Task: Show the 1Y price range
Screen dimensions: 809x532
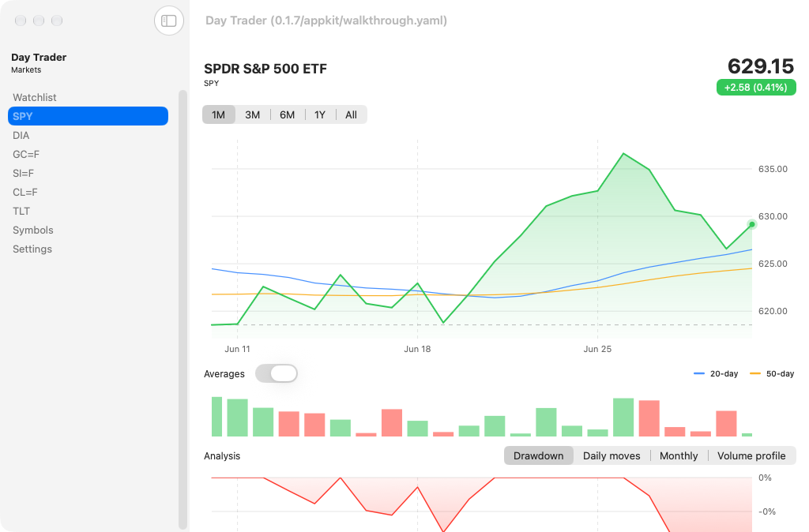Action: [x=320, y=115]
